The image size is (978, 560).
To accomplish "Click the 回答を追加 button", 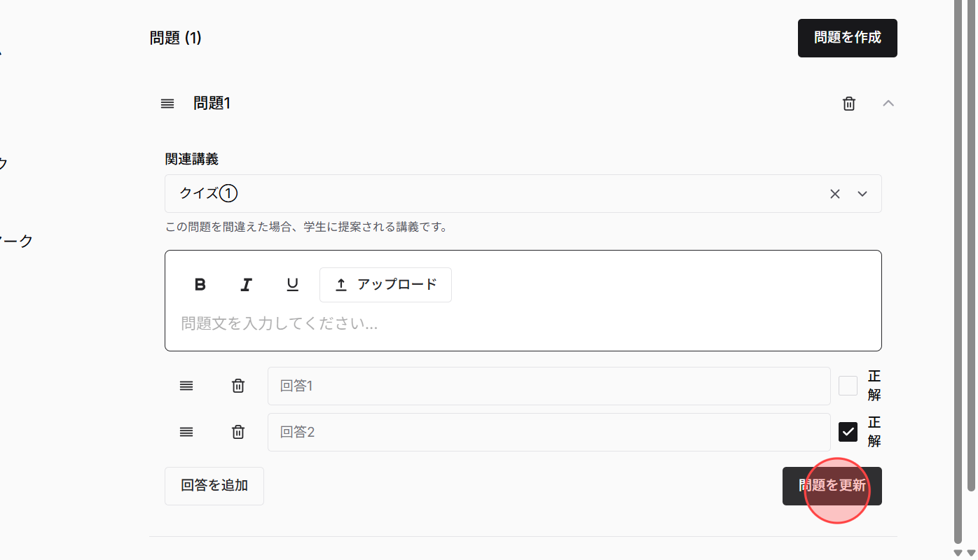I will point(214,486).
